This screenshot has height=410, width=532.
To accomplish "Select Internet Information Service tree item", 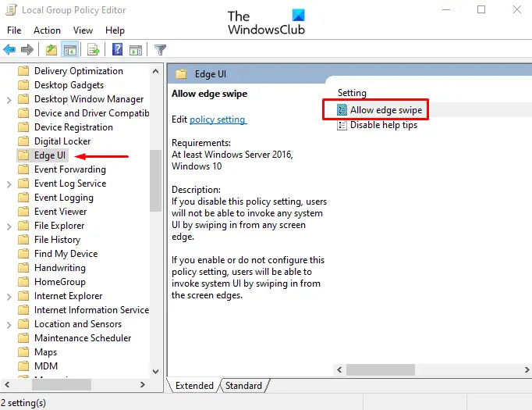I will pos(91,310).
